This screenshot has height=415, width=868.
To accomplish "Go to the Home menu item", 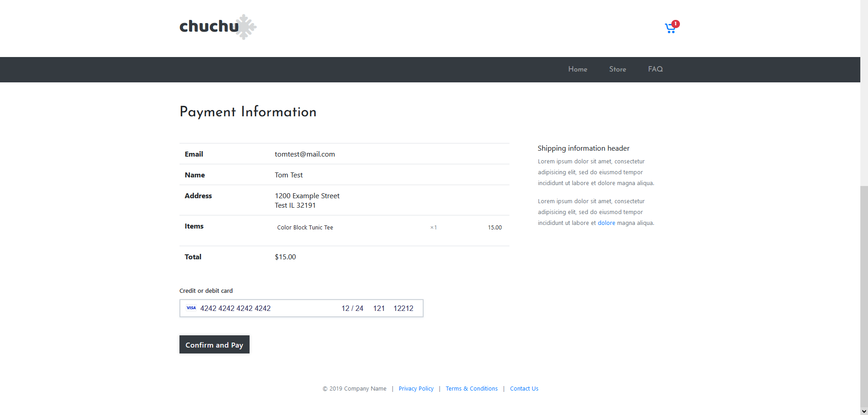I will coord(577,69).
